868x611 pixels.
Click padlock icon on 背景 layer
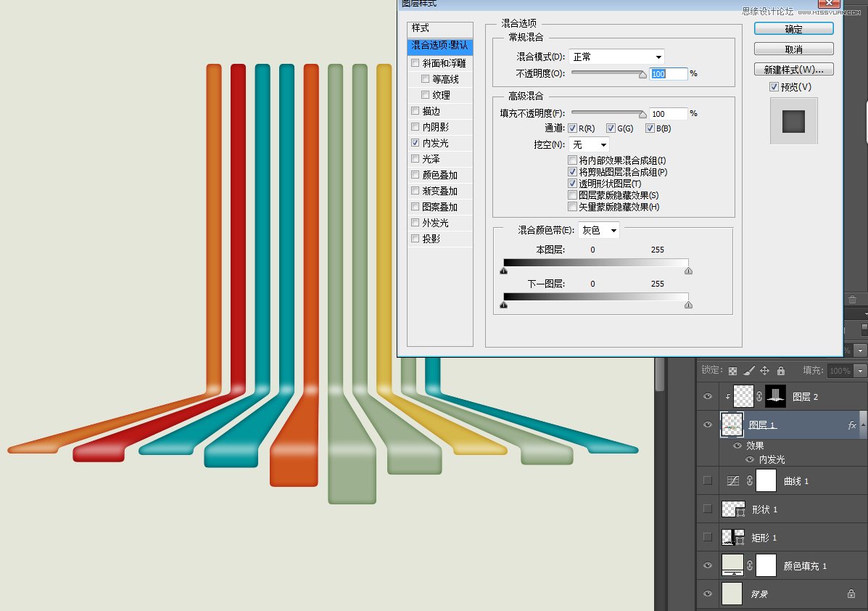pyautogui.click(x=851, y=594)
